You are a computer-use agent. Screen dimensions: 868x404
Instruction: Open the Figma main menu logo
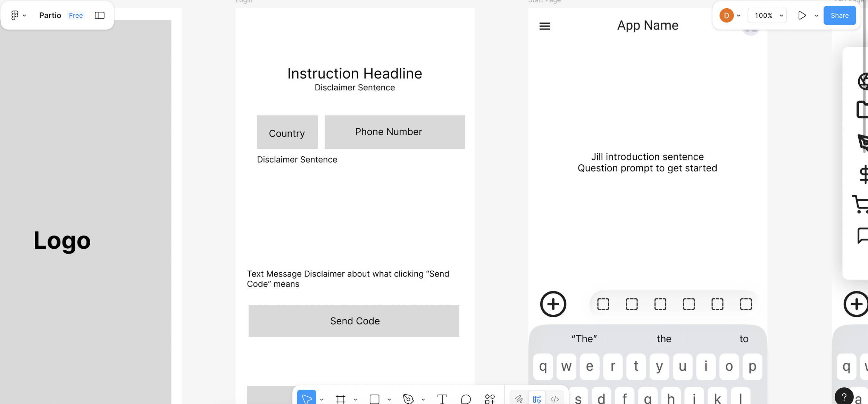[x=15, y=15]
